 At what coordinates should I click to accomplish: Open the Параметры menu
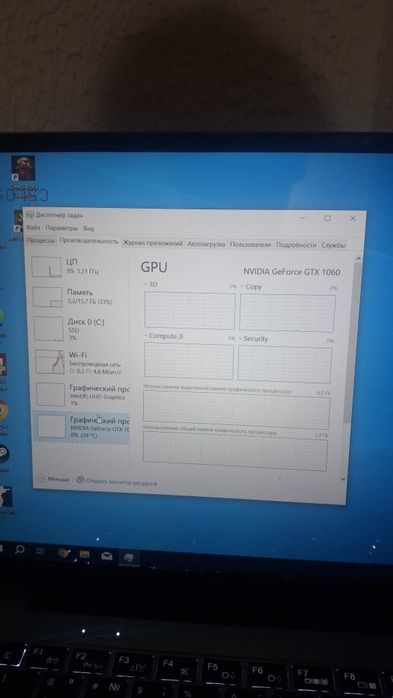click(62, 228)
